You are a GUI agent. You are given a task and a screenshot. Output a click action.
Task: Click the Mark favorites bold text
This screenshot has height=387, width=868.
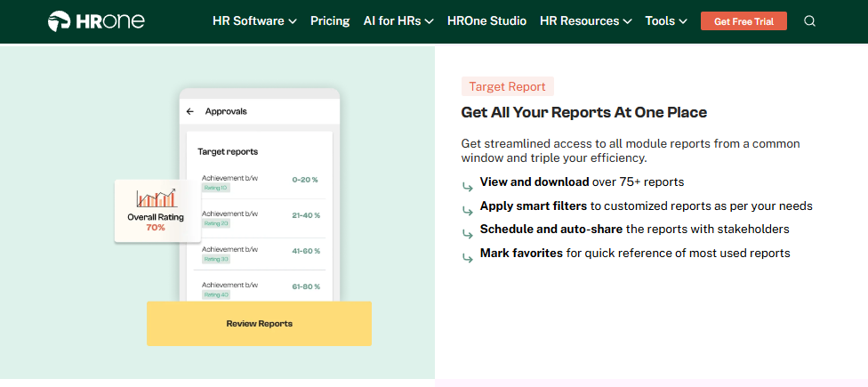[x=521, y=253]
